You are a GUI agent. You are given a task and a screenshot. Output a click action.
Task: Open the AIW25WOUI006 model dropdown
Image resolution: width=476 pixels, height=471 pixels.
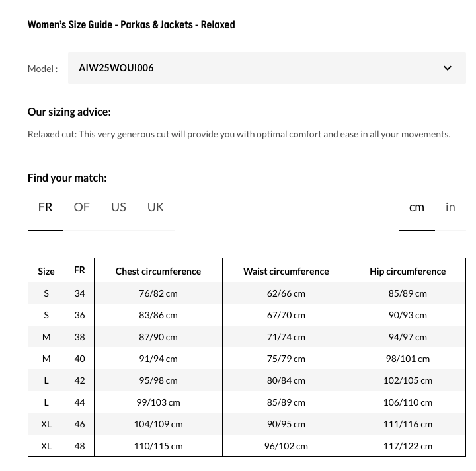pyautogui.click(x=266, y=68)
